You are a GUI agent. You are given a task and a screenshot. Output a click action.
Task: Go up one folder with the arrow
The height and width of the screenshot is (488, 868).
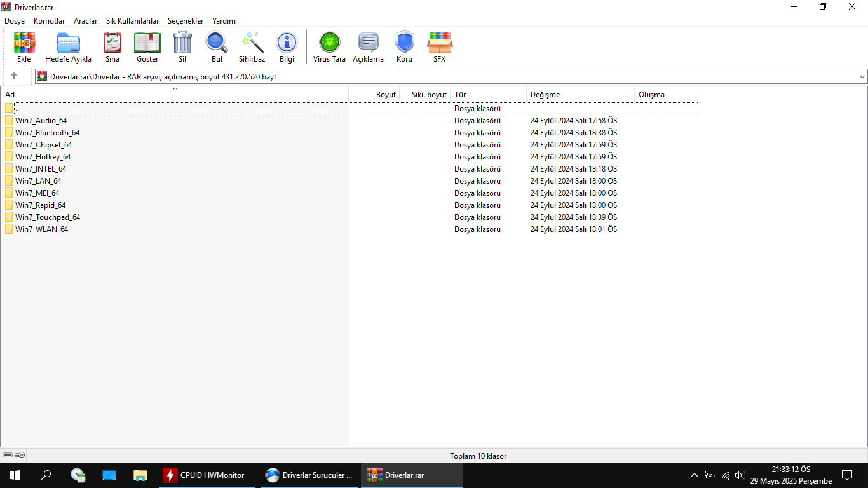[14, 76]
